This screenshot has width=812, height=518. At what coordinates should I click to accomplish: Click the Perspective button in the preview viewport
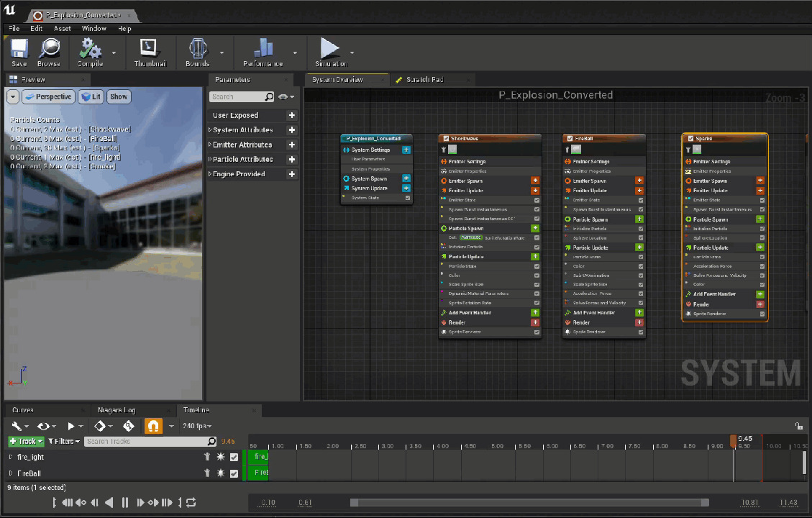tap(48, 96)
